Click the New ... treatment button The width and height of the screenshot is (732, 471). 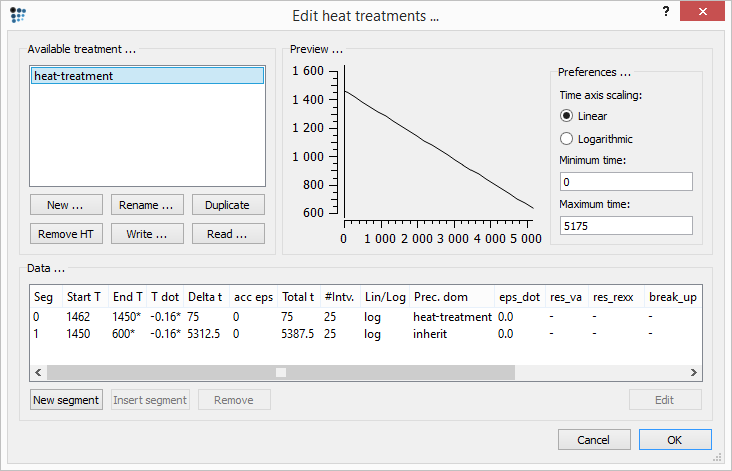[65, 205]
